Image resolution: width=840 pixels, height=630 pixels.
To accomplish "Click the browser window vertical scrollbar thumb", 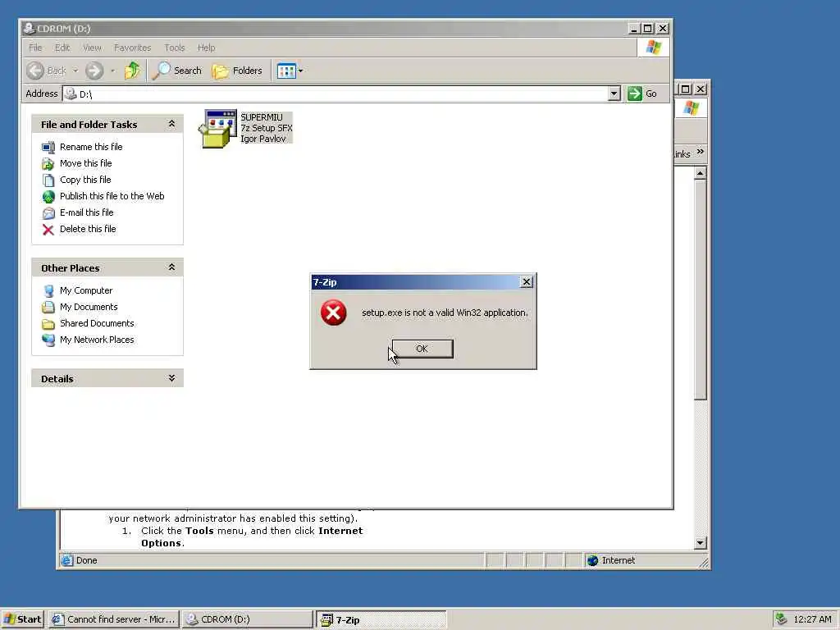I will point(701,290).
